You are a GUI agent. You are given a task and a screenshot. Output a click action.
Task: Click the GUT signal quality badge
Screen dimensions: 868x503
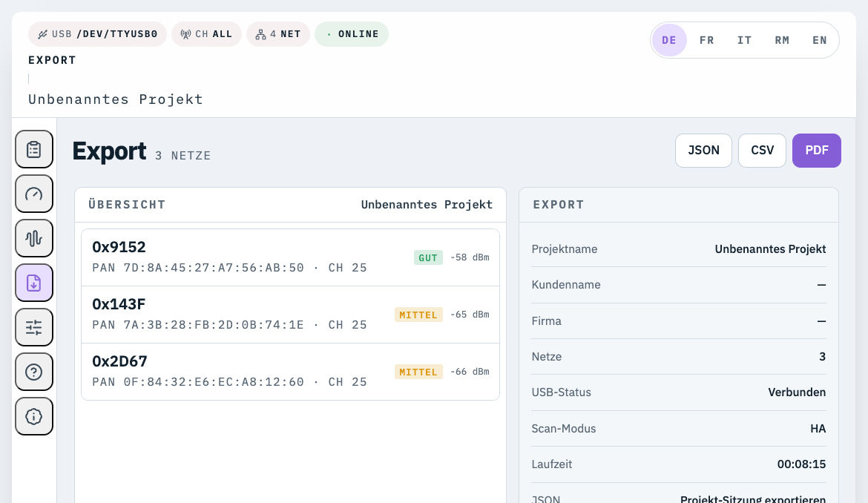click(428, 257)
